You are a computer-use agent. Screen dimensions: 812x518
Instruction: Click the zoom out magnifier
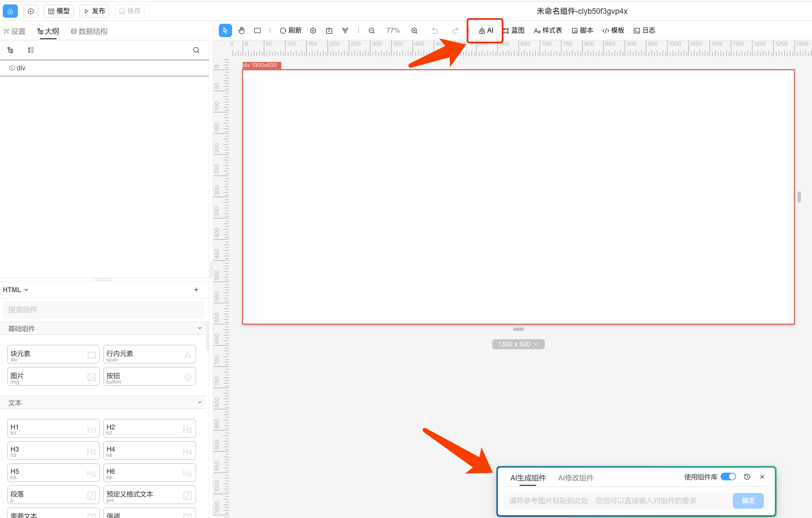pos(372,30)
